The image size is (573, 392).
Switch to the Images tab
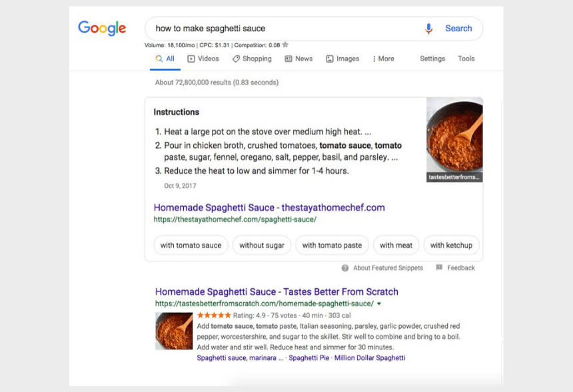[342, 59]
